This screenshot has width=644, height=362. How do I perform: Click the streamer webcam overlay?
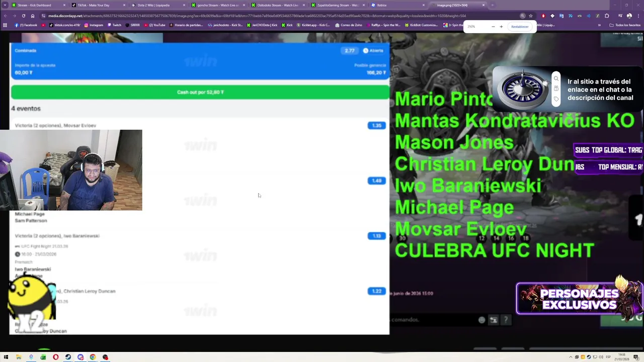(x=71, y=170)
